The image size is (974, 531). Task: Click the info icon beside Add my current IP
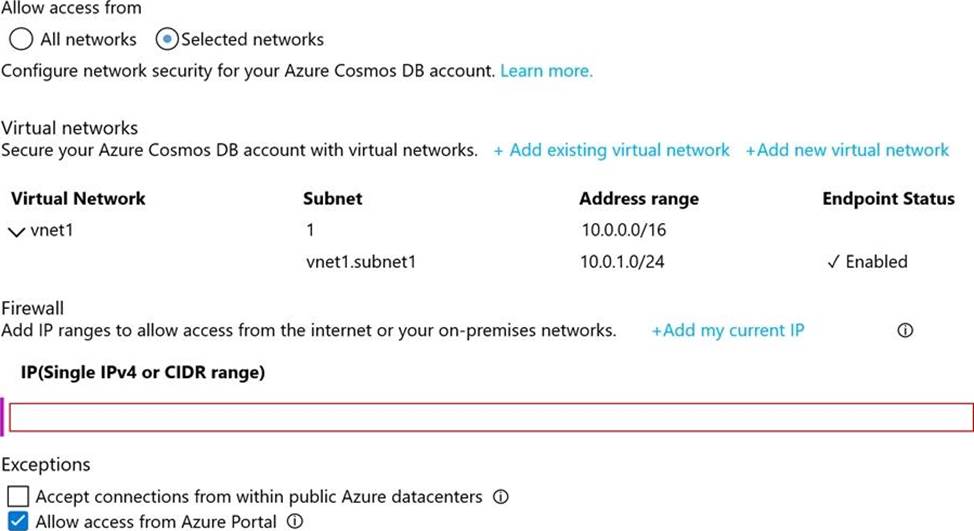point(905,331)
